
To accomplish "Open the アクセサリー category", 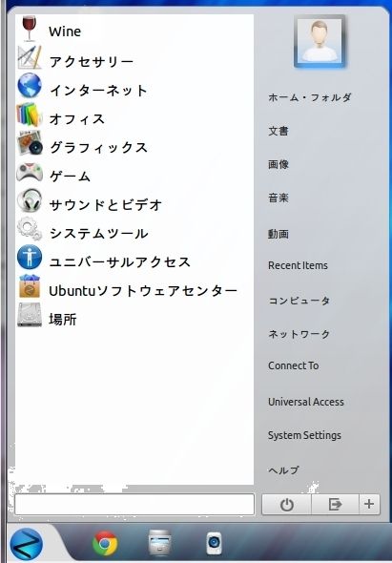I will pos(92,62).
